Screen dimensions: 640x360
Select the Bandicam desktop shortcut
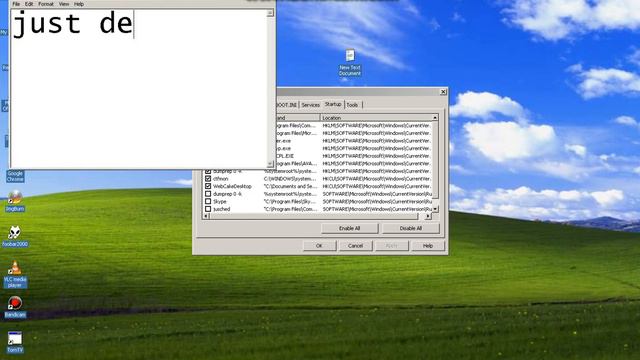[x=15, y=307]
